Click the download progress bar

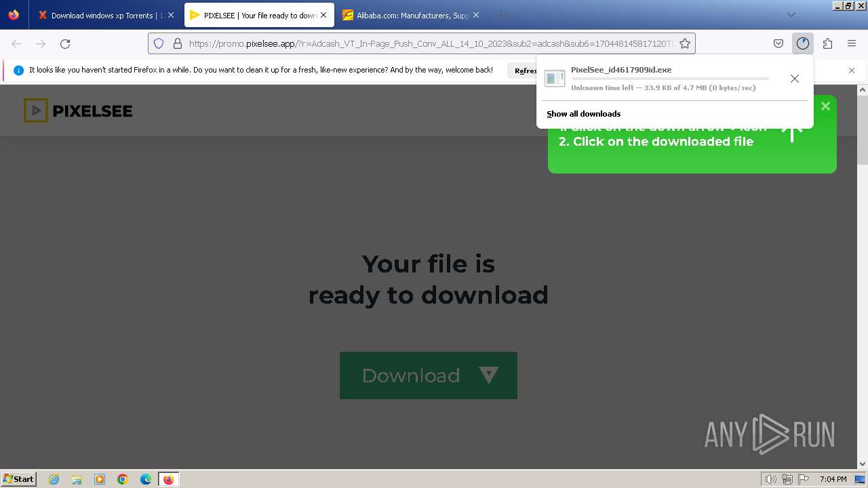[670, 79]
